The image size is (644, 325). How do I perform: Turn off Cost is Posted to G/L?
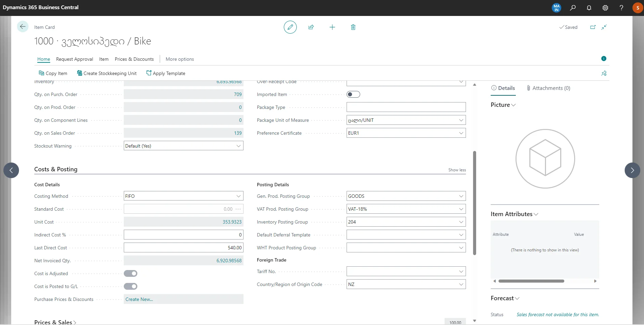pyautogui.click(x=131, y=286)
